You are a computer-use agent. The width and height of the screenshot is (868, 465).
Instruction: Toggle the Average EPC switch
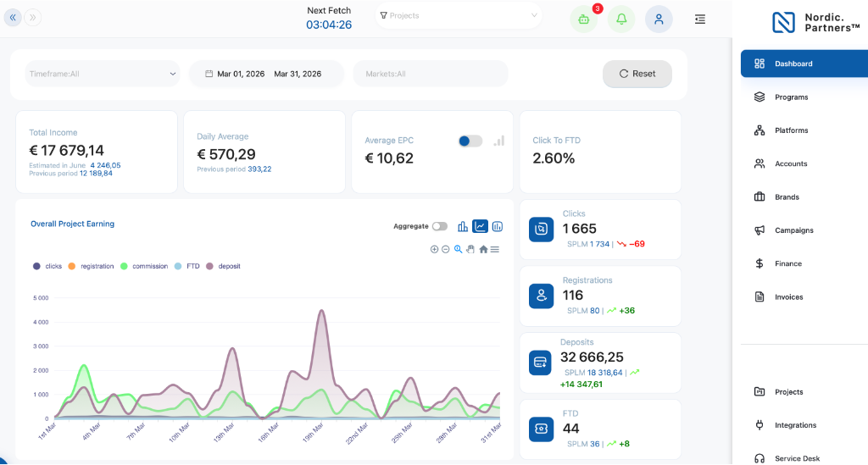[470, 141]
